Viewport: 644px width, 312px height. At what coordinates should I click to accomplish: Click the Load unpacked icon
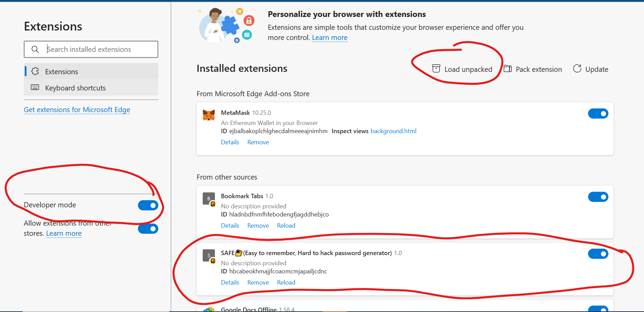[x=436, y=69]
